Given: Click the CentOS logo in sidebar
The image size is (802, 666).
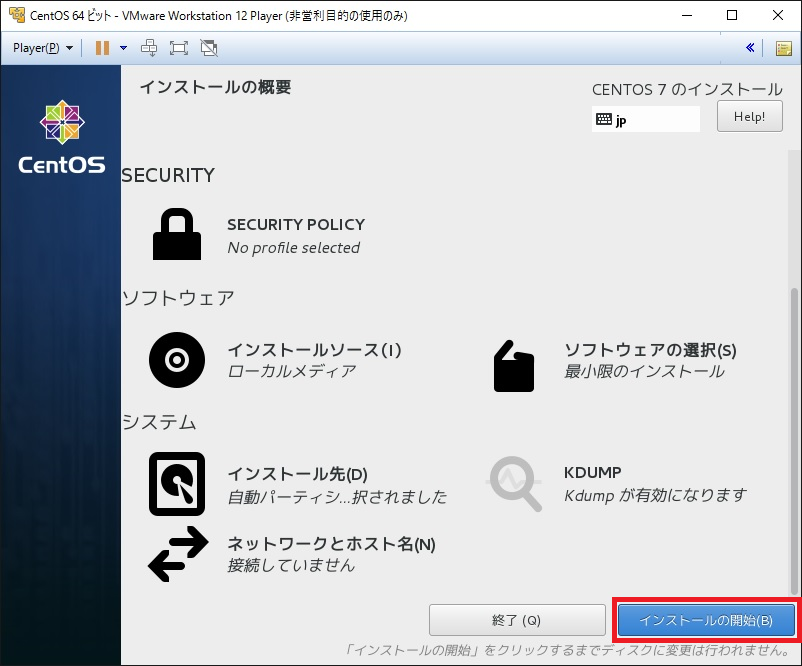Looking at the screenshot, I should [62, 137].
